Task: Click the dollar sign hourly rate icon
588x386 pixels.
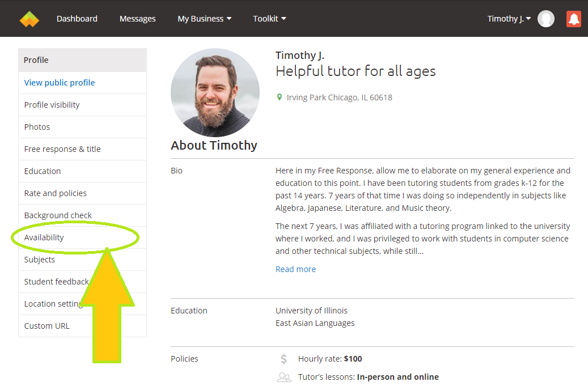Action: 284,359
